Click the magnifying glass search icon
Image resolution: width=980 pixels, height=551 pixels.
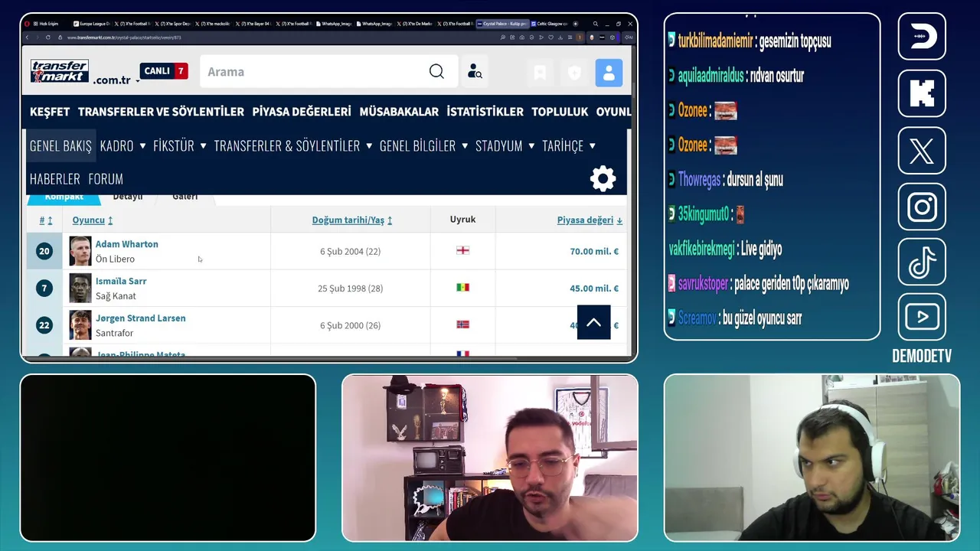point(436,72)
